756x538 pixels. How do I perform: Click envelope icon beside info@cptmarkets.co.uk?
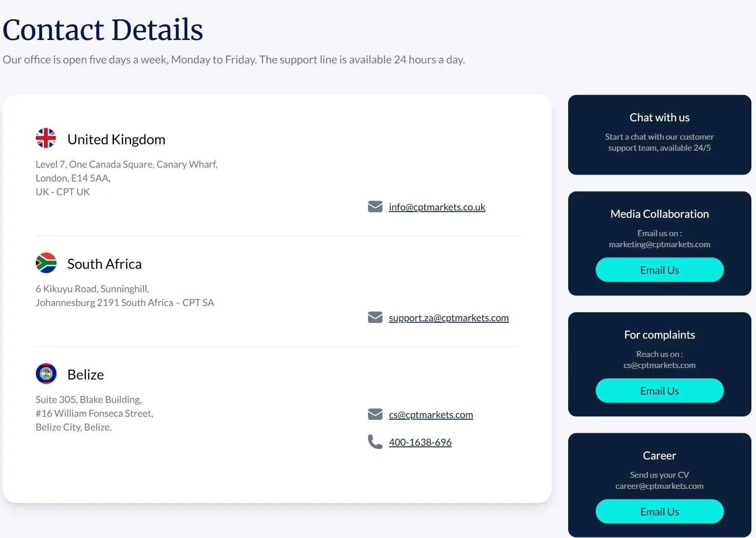click(x=375, y=207)
